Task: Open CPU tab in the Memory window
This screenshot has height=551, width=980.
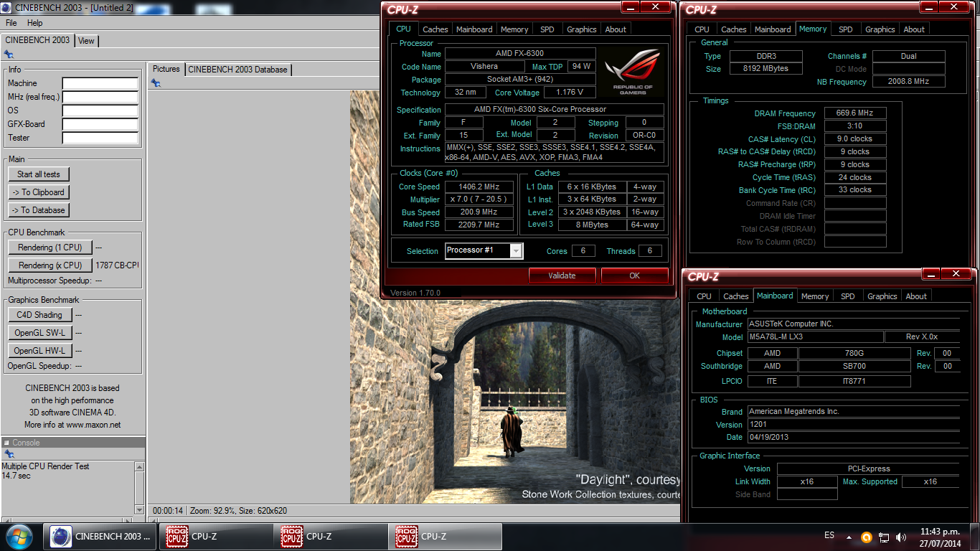Action: pyautogui.click(x=702, y=29)
